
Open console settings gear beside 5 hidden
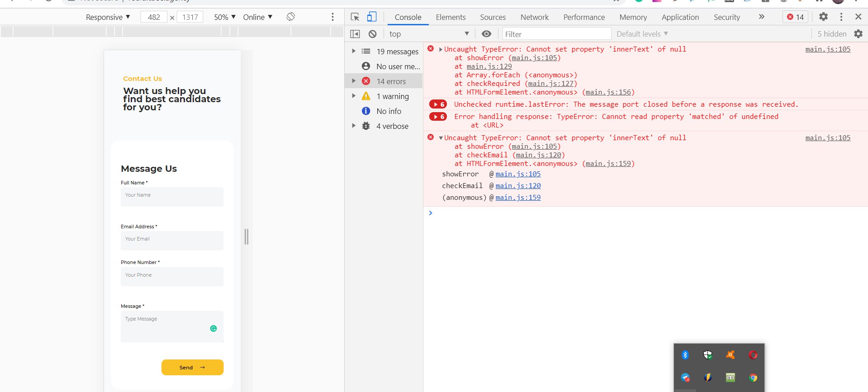tap(858, 34)
